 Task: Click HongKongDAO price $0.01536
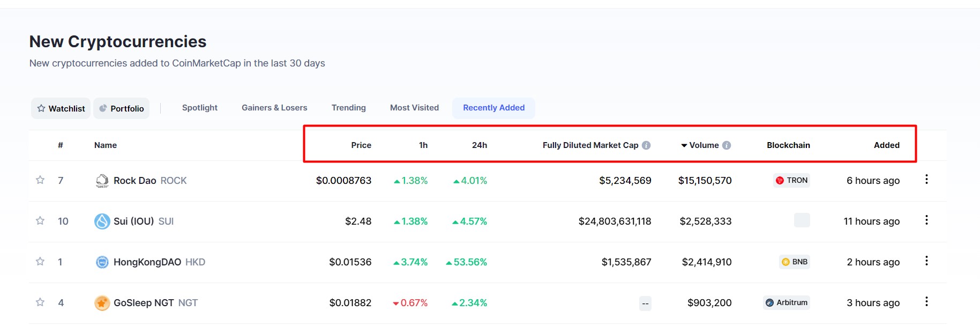pyautogui.click(x=350, y=262)
